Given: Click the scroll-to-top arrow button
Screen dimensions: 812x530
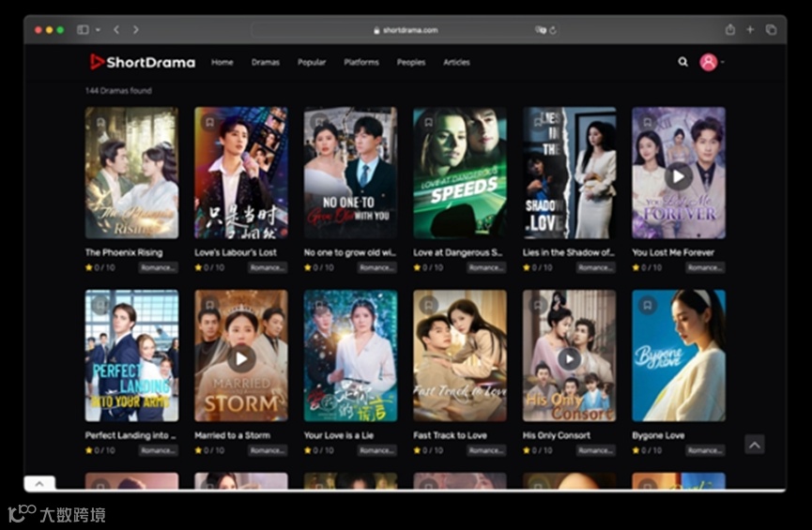Looking at the screenshot, I should pos(755,445).
